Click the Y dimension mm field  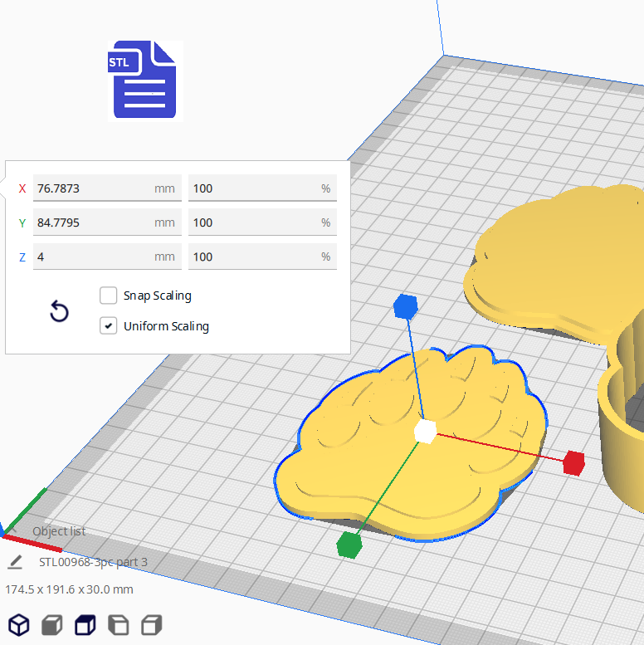point(93,222)
